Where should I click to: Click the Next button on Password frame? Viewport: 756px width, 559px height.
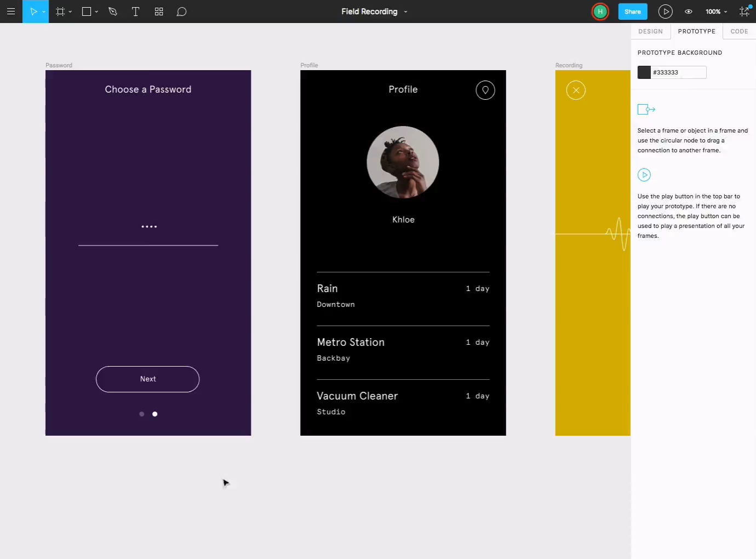tap(148, 379)
